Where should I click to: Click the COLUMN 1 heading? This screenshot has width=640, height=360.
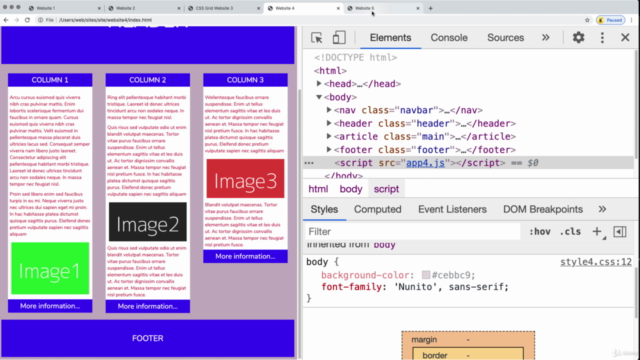[x=50, y=80]
